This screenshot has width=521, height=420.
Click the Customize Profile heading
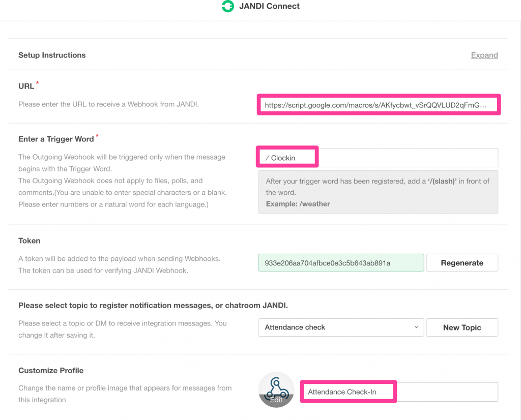(x=51, y=371)
